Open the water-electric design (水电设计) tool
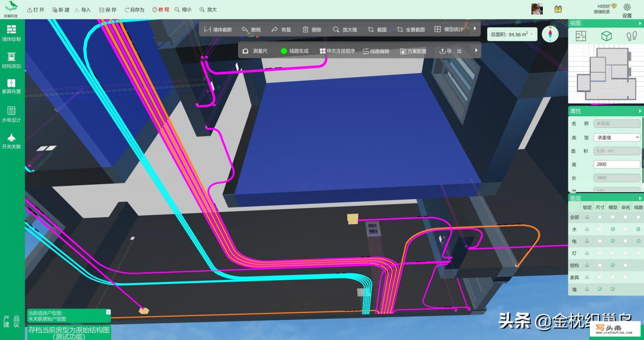Image resolution: width=644 pixels, height=340 pixels. coord(12,115)
